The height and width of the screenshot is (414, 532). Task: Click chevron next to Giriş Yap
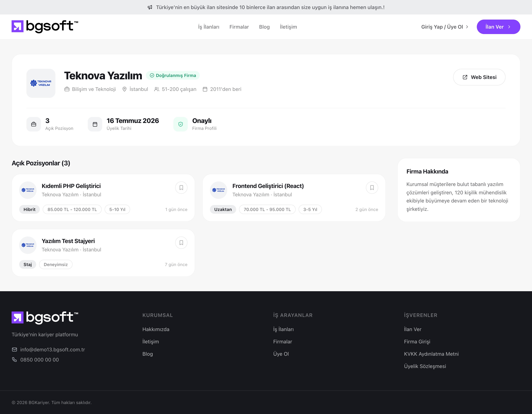[467, 27]
